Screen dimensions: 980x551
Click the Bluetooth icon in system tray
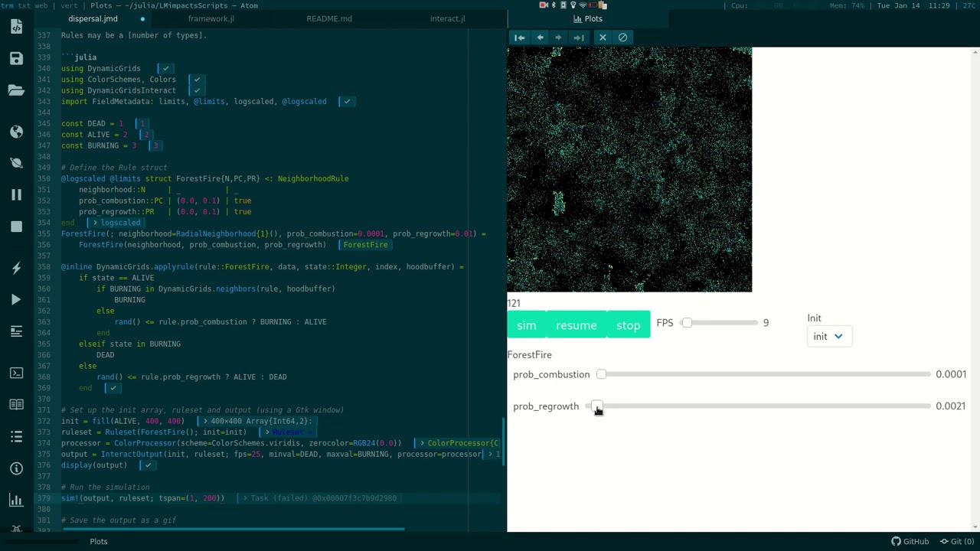coord(554,5)
